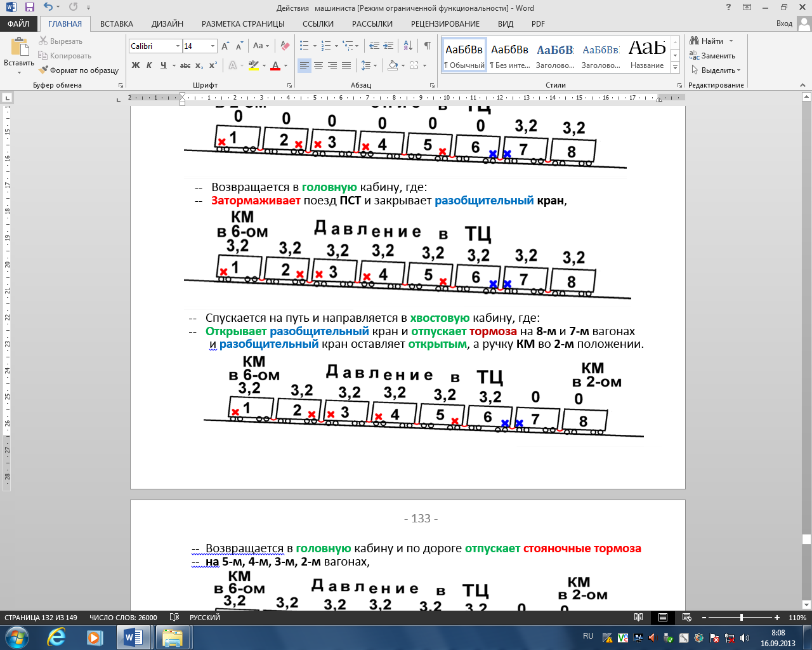The width and height of the screenshot is (812, 650).
Task: Click the sort A-Z icon
Action: point(408,46)
